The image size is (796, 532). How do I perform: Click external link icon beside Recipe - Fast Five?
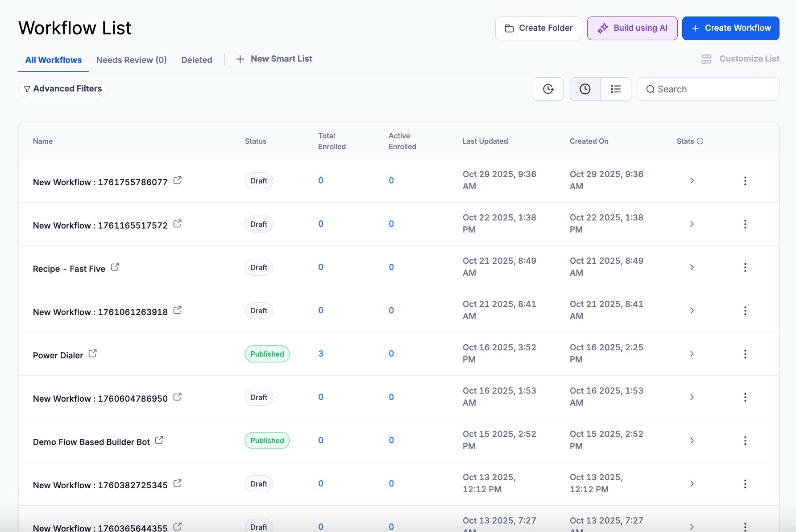coord(115,267)
